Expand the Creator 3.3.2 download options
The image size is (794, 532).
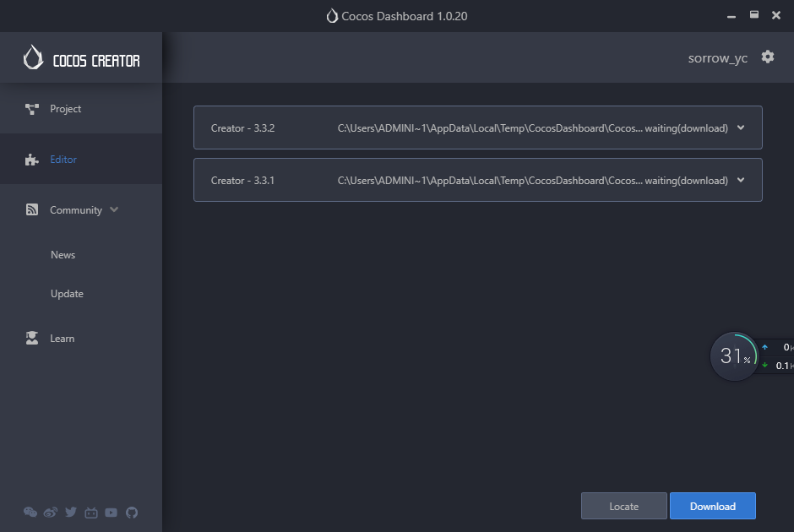(741, 128)
